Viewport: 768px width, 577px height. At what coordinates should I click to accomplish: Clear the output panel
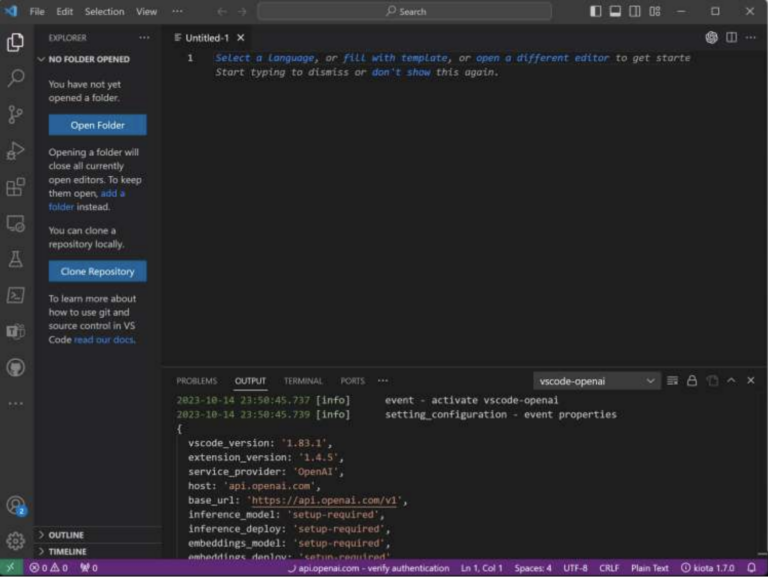click(672, 381)
